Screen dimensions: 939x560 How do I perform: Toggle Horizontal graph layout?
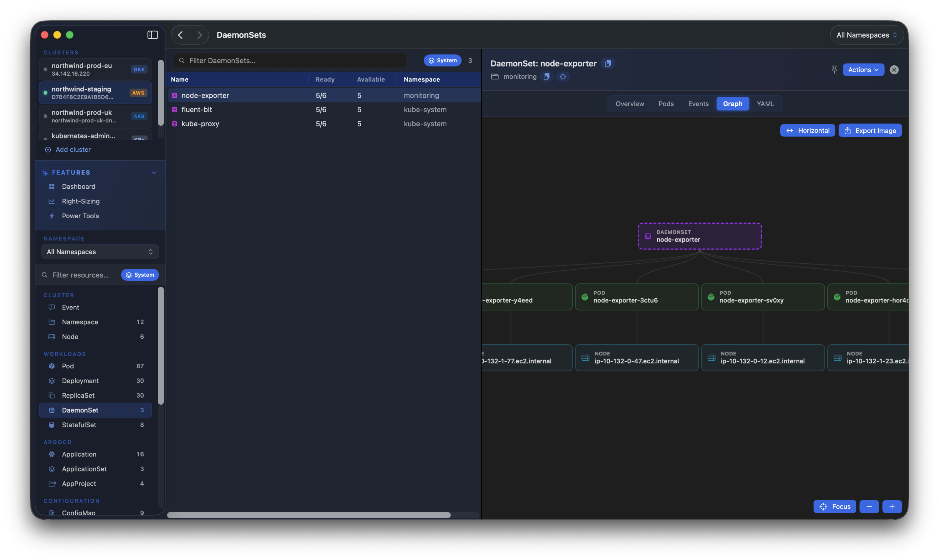(x=807, y=131)
